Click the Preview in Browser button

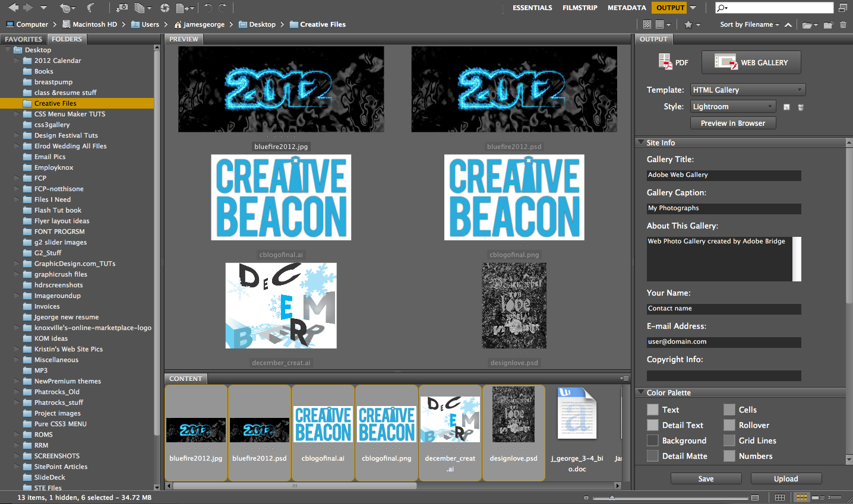pyautogui.click(x=733, y=123)
